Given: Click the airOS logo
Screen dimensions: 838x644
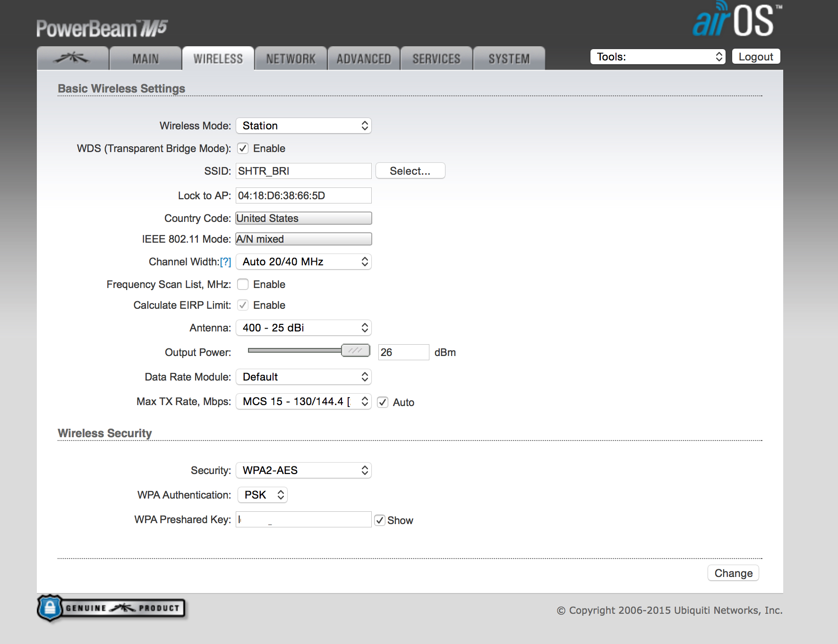Looking at the screenshot, I should (x=737, y=19).
